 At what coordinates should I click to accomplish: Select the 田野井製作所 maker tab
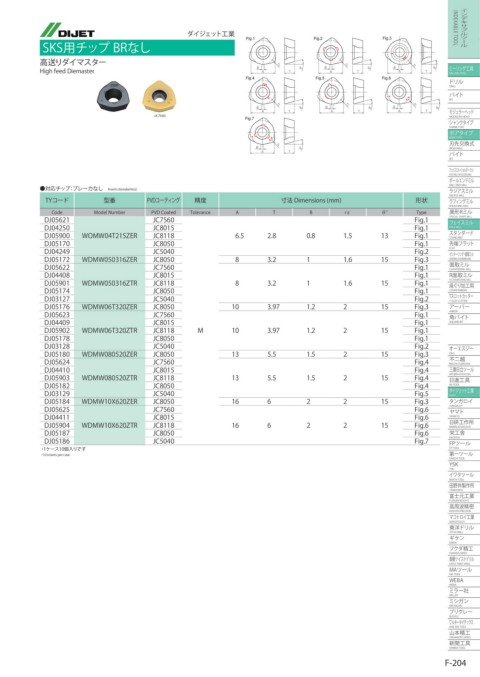464,487
